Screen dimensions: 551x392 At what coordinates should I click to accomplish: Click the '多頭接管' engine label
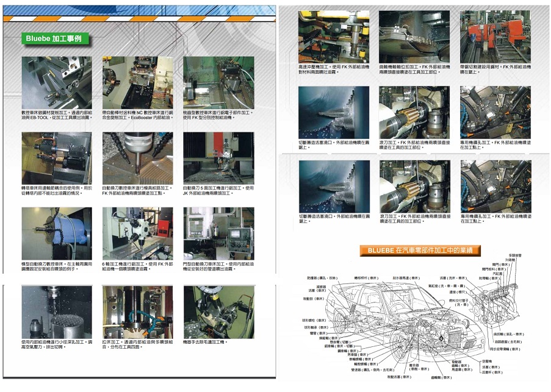[515, 255]
